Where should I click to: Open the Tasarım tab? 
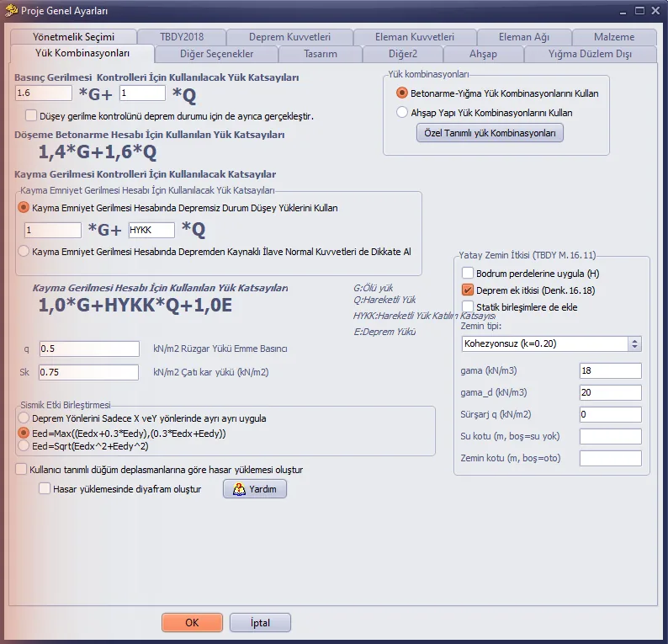(321, 54)
